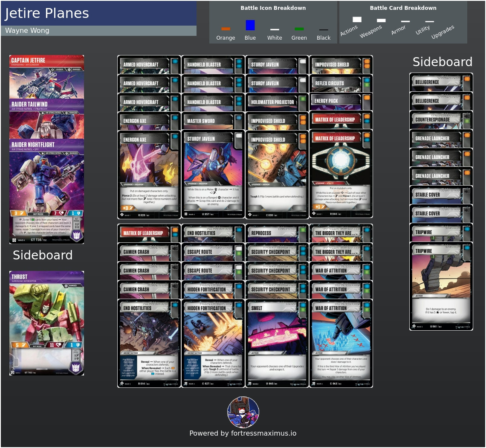
Task: Click the "Battle Card Breakdown" heading
Action: pos(403,8)
